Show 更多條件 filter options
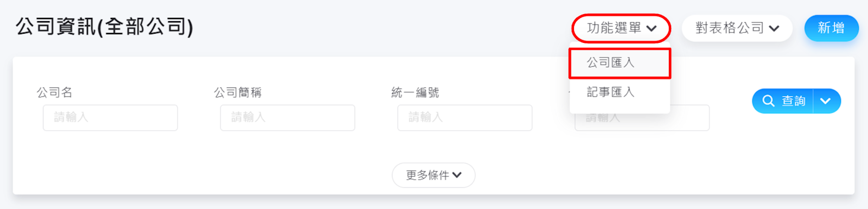This screenshot has width=868, height=209. 433,175
